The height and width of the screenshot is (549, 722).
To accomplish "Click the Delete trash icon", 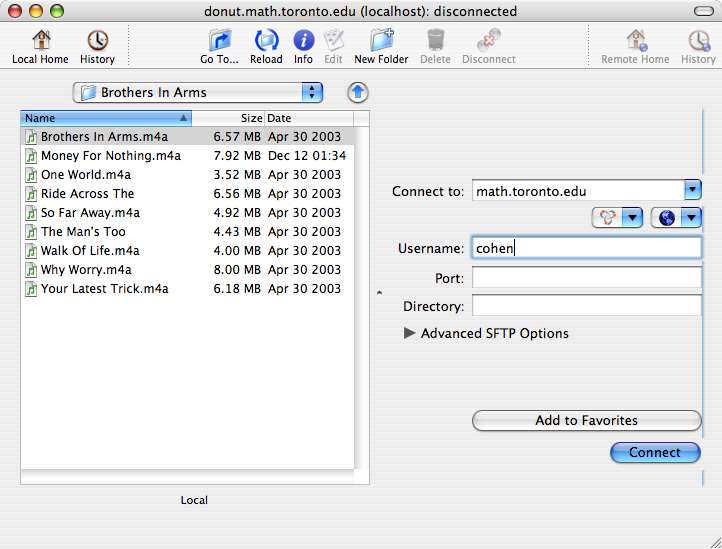I will coord(435,47).
